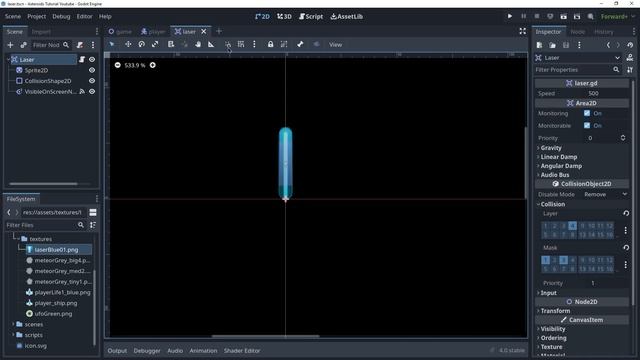Toggle Collision Mask bit 1

point(545,260)
